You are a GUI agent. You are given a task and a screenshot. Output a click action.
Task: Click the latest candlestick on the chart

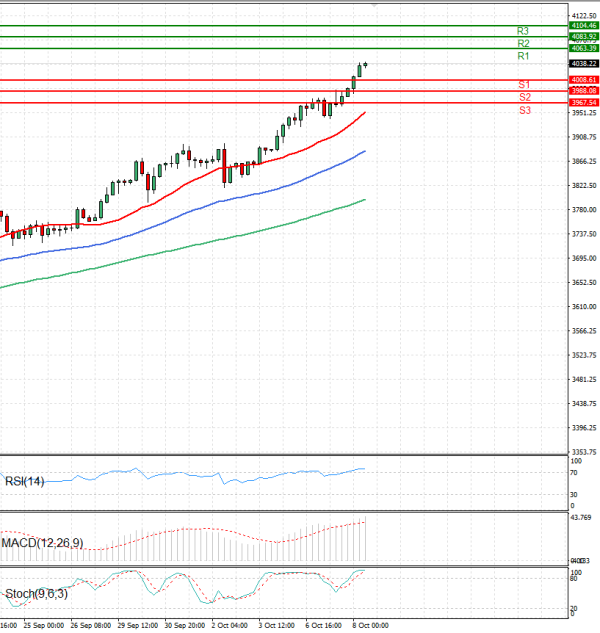point(366,65)
